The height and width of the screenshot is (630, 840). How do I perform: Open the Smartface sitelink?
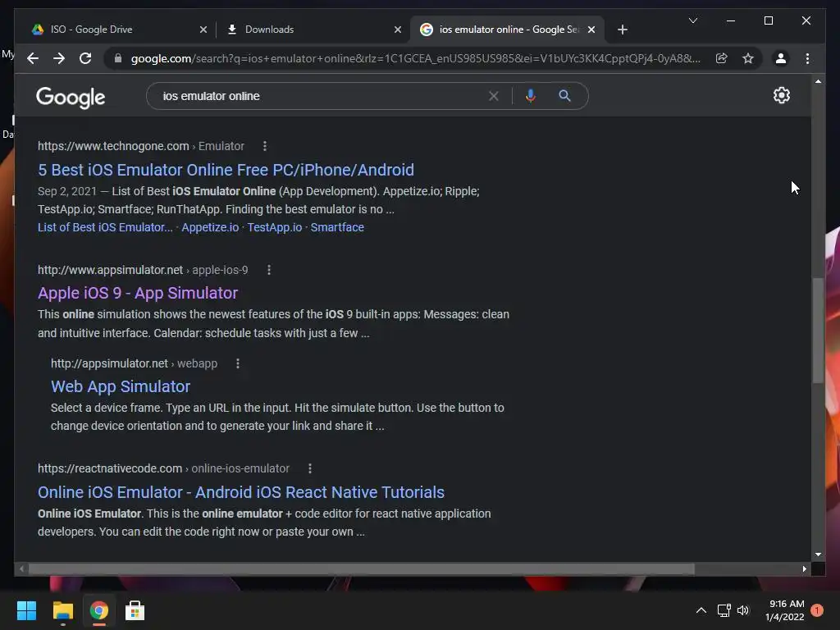point(337,227)
